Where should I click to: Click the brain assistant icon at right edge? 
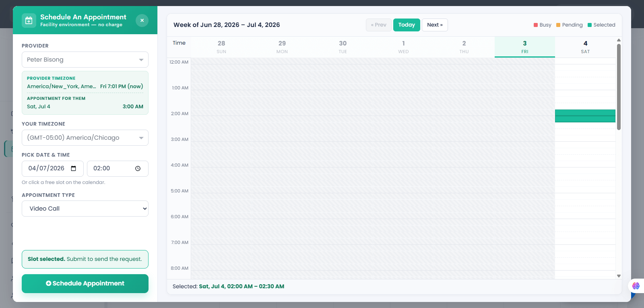pyautogui.click(x=636, y=286)
